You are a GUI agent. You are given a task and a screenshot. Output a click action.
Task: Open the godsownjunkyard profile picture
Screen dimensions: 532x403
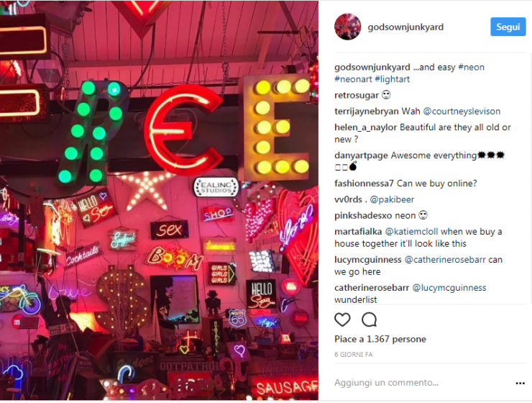point(347,27)
